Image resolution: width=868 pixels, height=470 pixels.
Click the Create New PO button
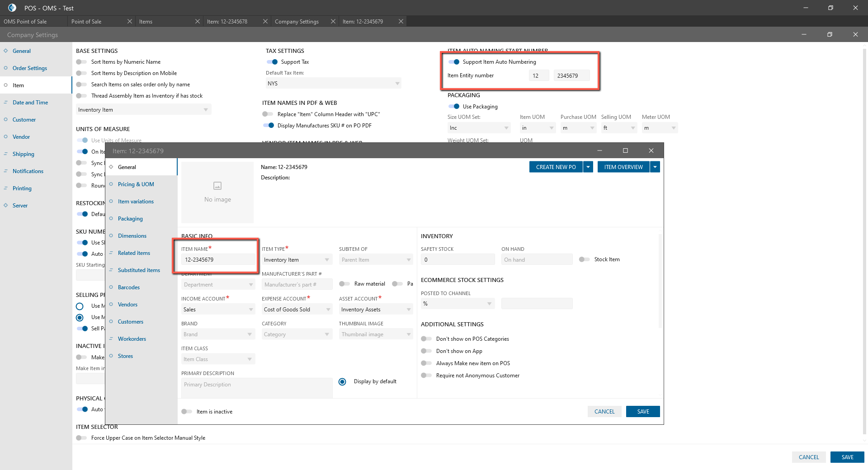[x=556, y=167]
